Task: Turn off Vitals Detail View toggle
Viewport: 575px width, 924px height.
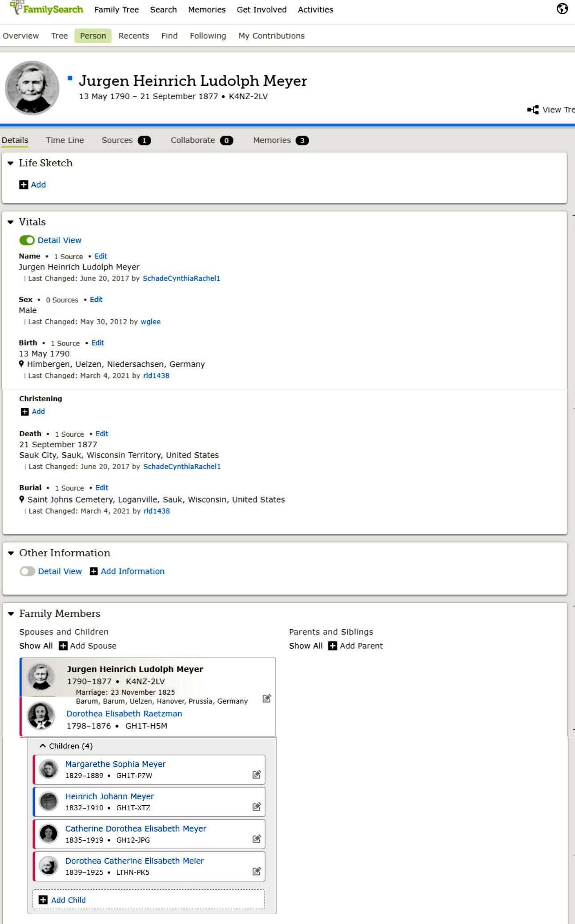Action: [27, 240]
